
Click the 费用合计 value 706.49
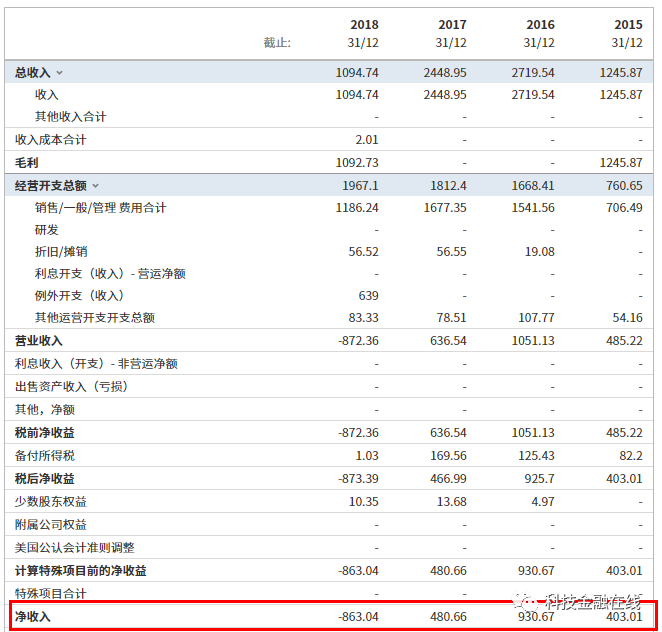click(624, 208)
